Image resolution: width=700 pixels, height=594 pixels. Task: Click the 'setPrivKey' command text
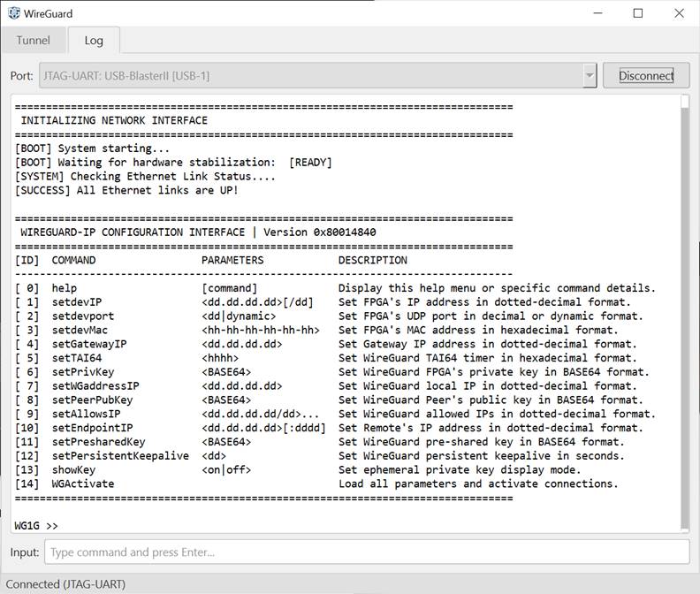click(x=82, y=371)
